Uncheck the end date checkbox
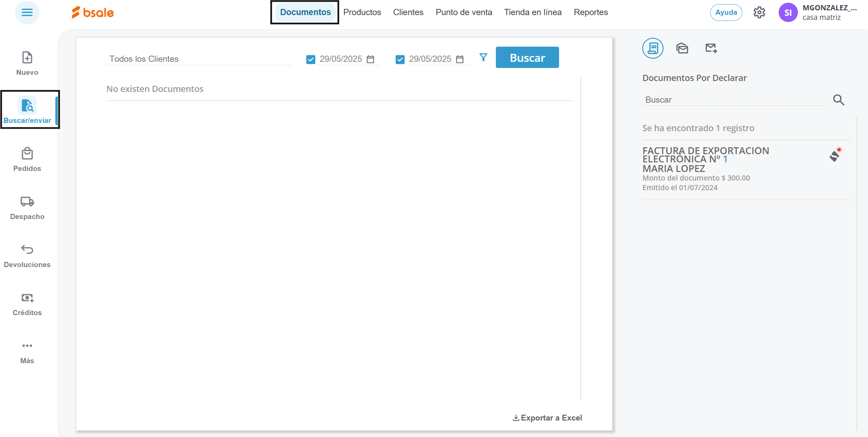Screen dimensions: 868x437 (400, 60)
